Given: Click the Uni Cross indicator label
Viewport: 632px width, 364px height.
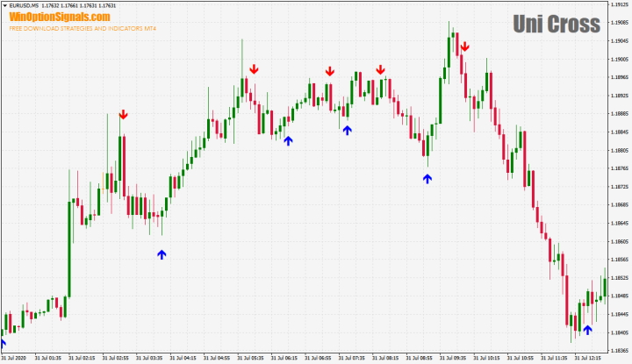Looking at the screenshot, I should 557,25.
